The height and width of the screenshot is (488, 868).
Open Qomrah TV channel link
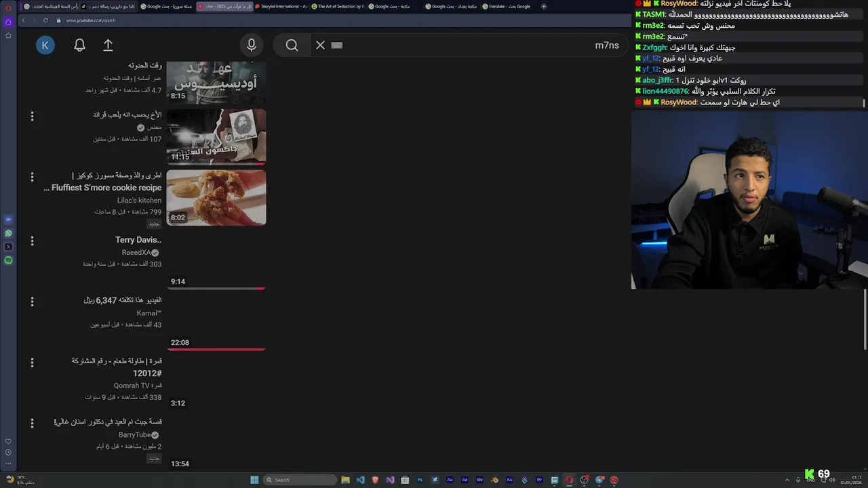point(138,386)
